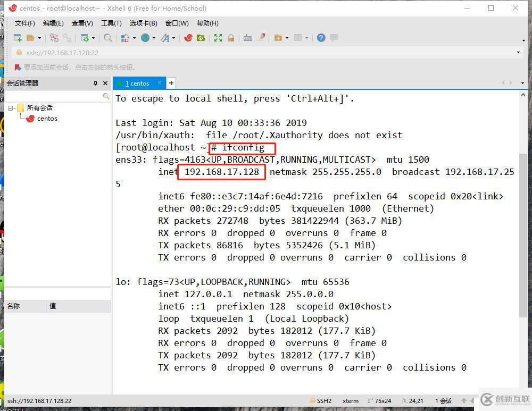Click the highlight pen toolbar icon
Viewport: 532px width, 411px height.
tap(261, 37)
